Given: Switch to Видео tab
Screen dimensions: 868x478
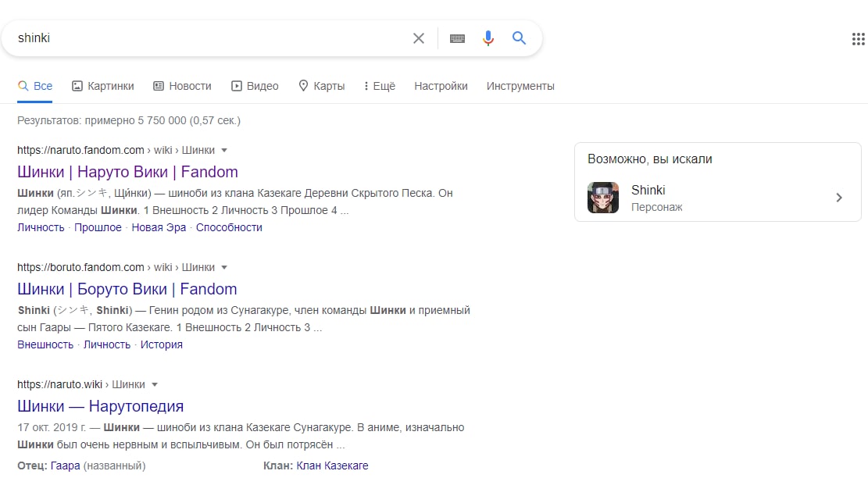Looking at the screenshot, I should pos(255,86).
